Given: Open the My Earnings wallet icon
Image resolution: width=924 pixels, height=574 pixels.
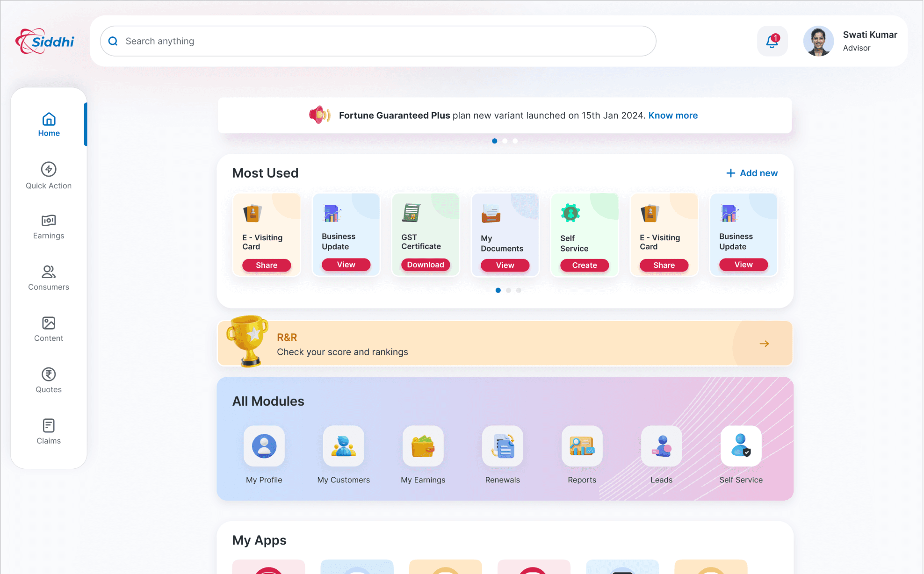Looking at the screenshot, I should 423,446.
